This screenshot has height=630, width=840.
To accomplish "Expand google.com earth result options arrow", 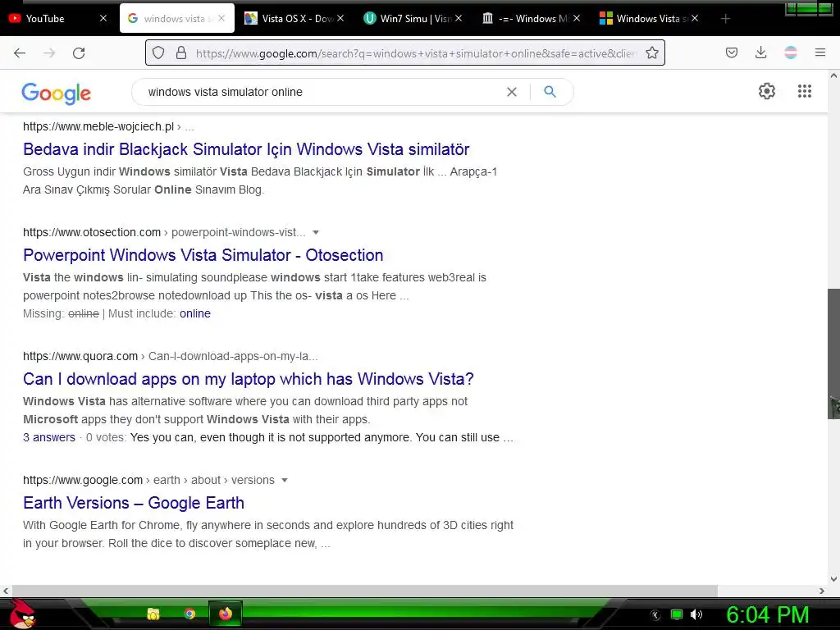I will tap(285, 480).
